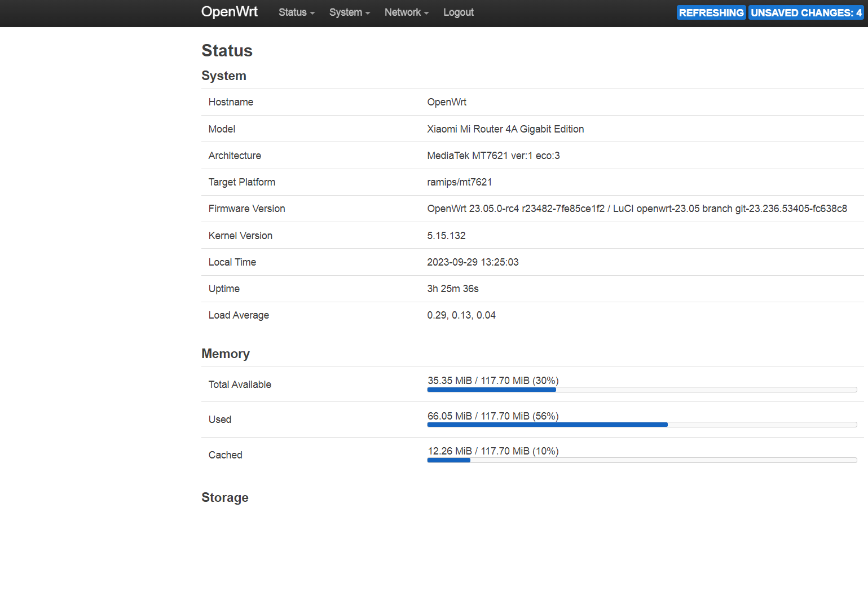Click the Load Average row label
The height and width of the screenshot is (609, 868).
pos(239,315)
